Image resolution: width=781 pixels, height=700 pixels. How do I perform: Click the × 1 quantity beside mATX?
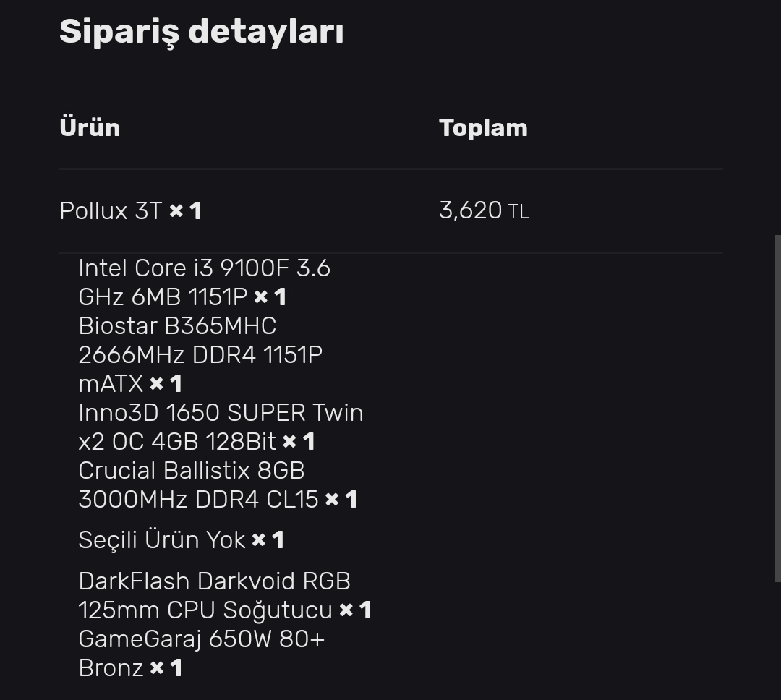click(x=166, y=384)
